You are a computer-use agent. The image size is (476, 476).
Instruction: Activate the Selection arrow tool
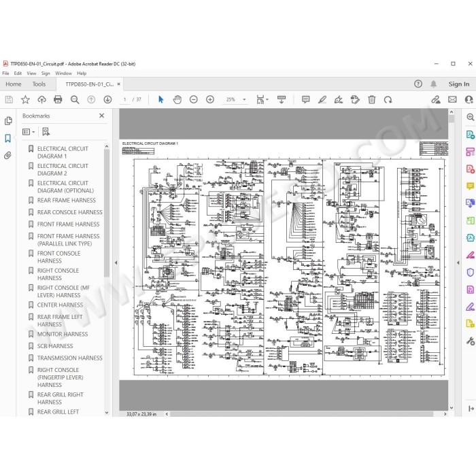click(160, 99)
